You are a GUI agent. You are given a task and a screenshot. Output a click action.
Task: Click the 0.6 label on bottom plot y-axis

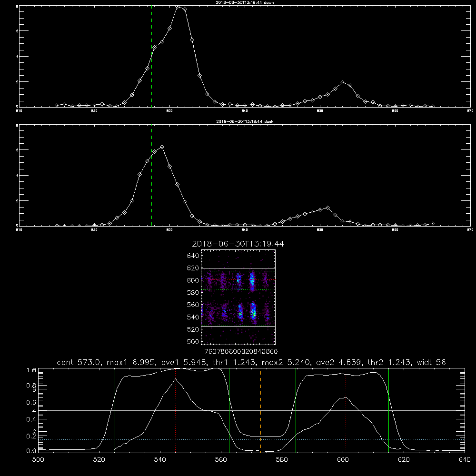(x=31, y=402)
